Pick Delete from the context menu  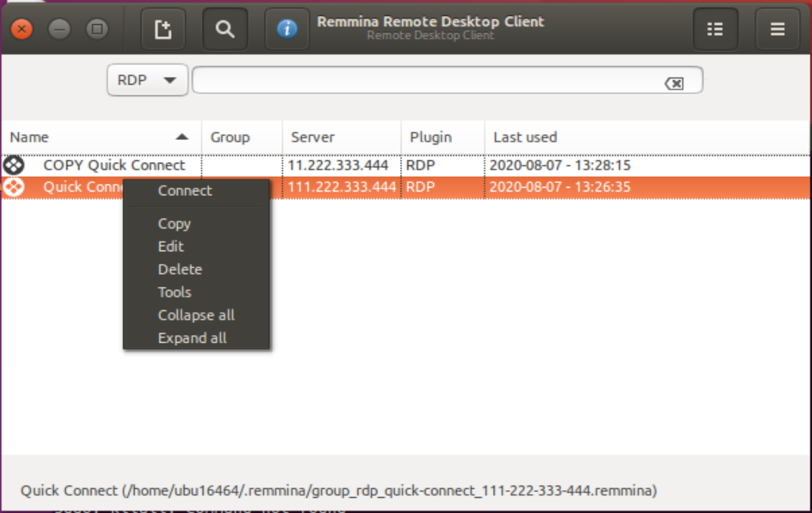tap(180, 269)
